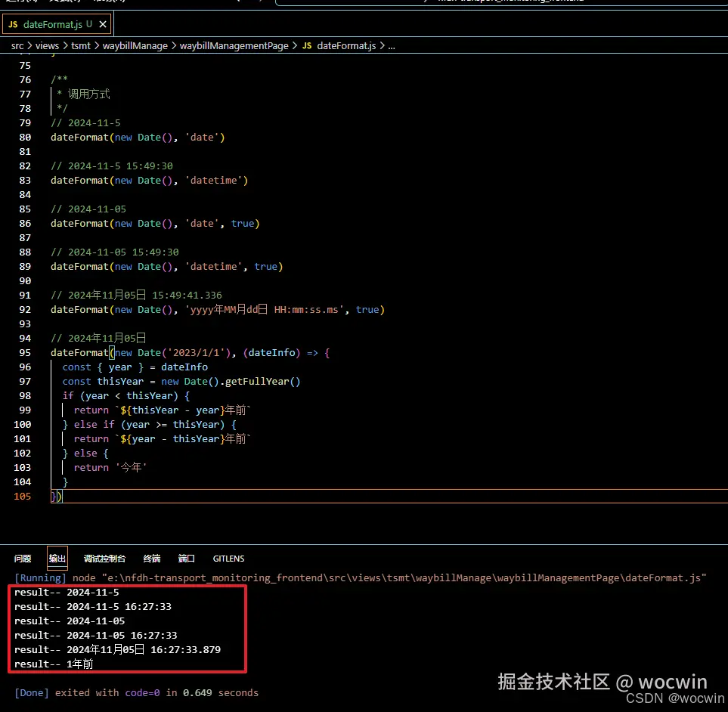Click 'else if (year >= thisYear)' on line 100
This screenshot has width=728, height=712.
click(149, 425)
